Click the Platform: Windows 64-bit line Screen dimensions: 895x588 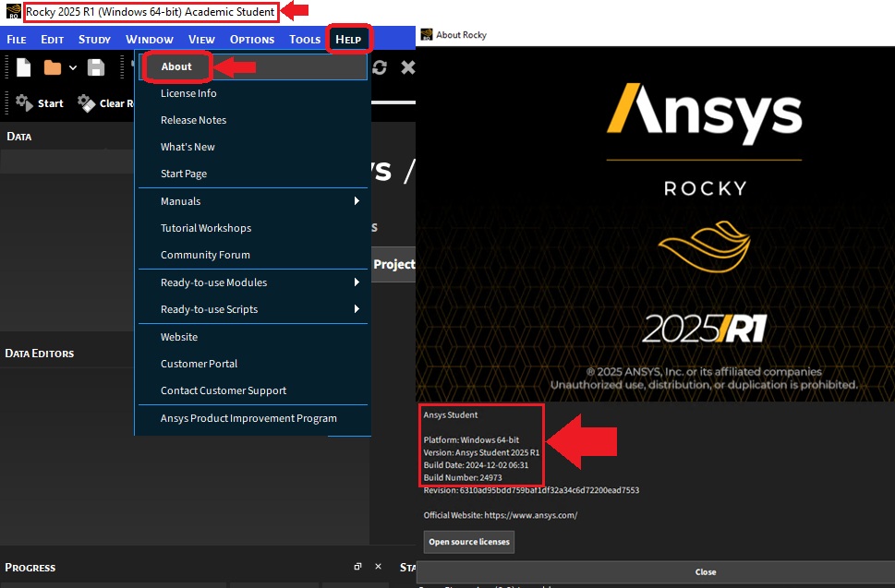coord(471,439)
